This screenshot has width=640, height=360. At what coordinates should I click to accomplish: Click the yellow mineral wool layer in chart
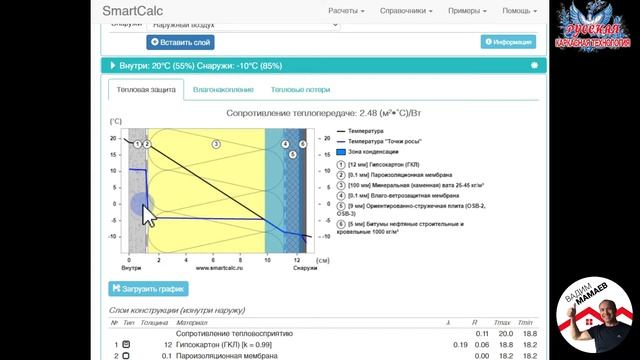[206, 191]
